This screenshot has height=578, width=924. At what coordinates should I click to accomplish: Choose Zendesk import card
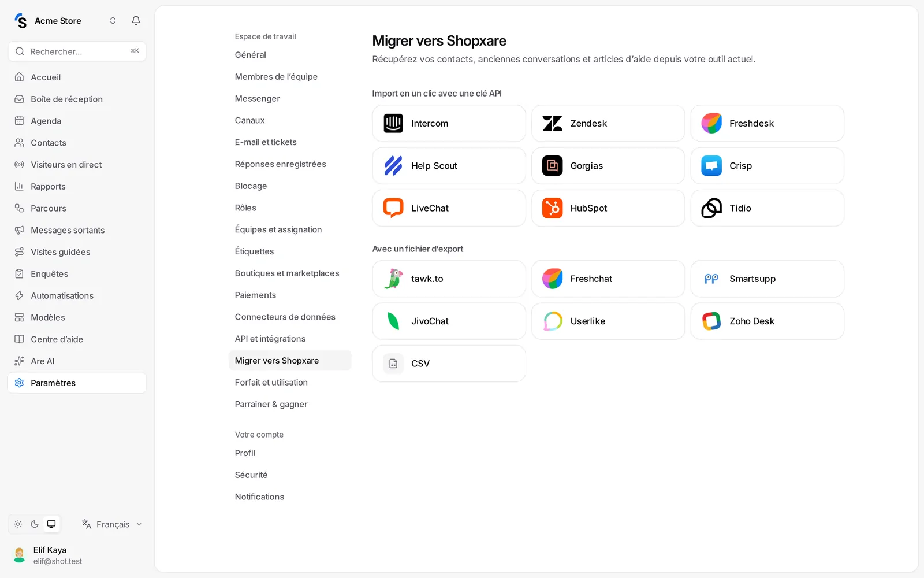(608, 123)
